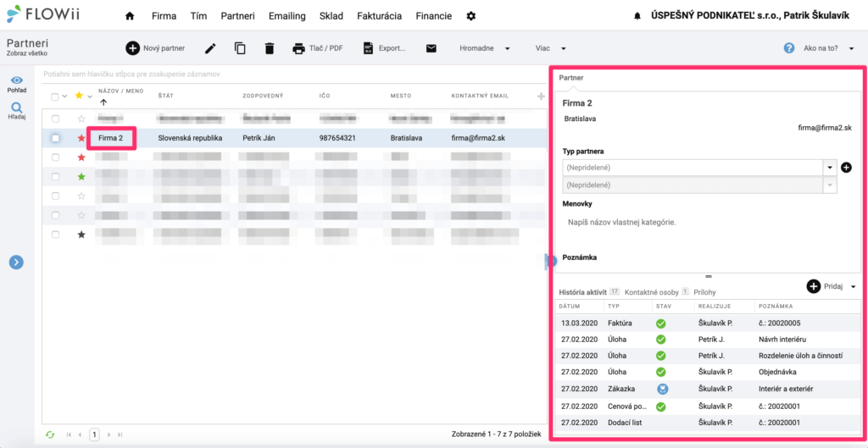
Task: Click the firma@firma2.sk email cell
Action: [x=478, y=138]
